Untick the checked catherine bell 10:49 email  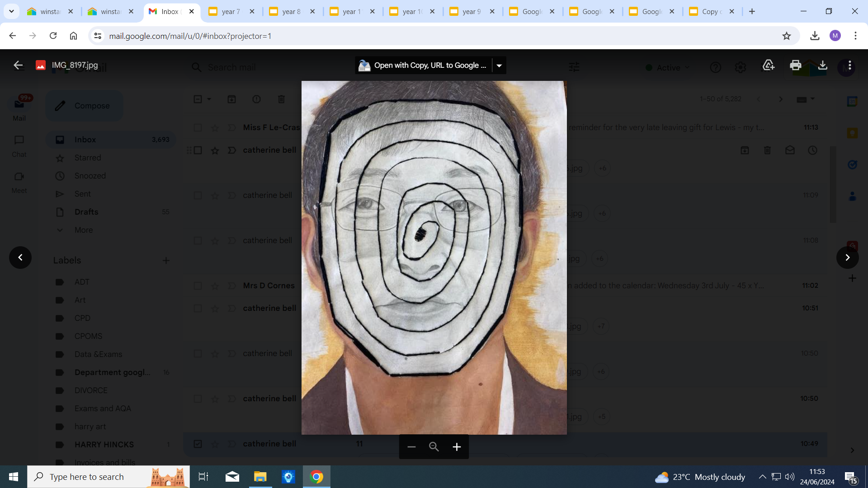(x=198, y=444)
